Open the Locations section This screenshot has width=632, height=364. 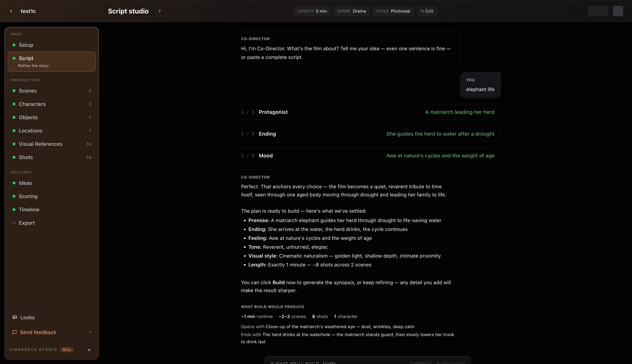coord(52,130)
